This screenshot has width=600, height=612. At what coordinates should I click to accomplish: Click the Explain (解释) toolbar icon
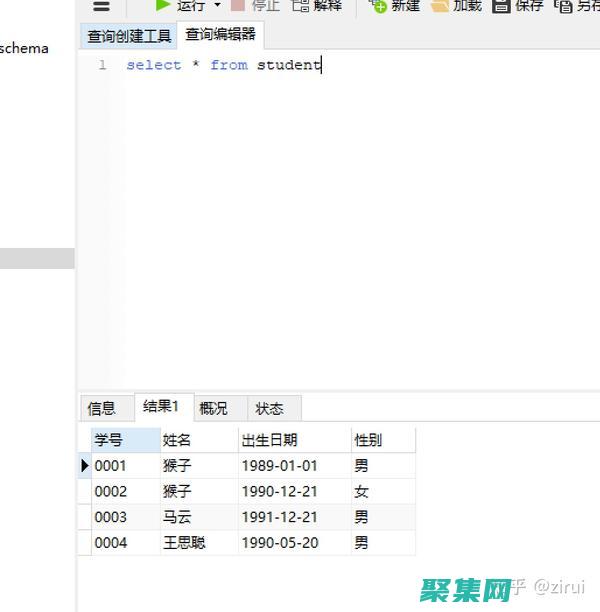[x=299, y=5]
